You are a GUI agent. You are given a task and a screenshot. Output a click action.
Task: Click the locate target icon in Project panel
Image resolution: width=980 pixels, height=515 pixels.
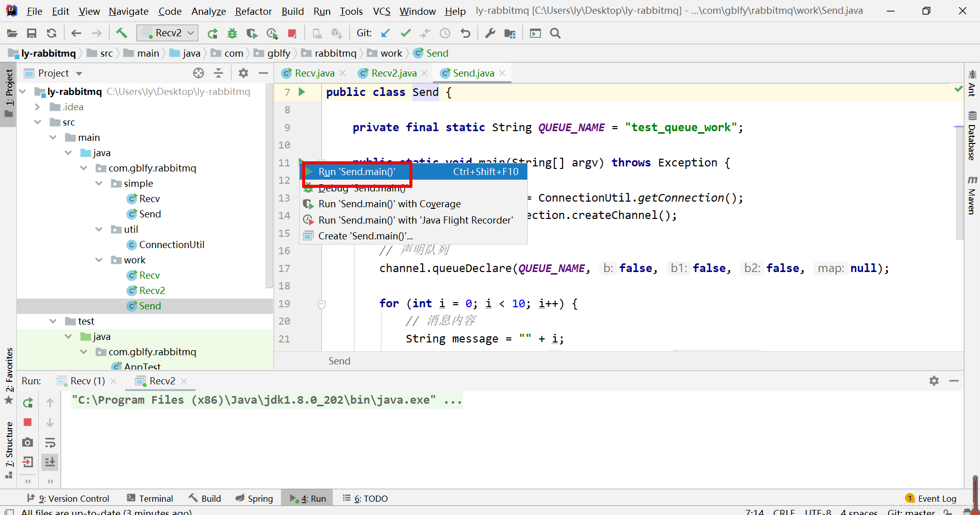point(199,73)
